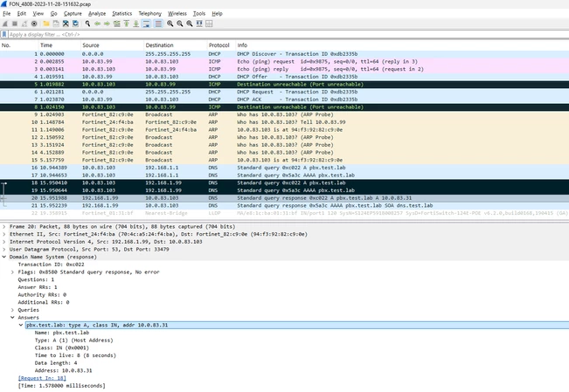Go to specified packet

[116, 24]
